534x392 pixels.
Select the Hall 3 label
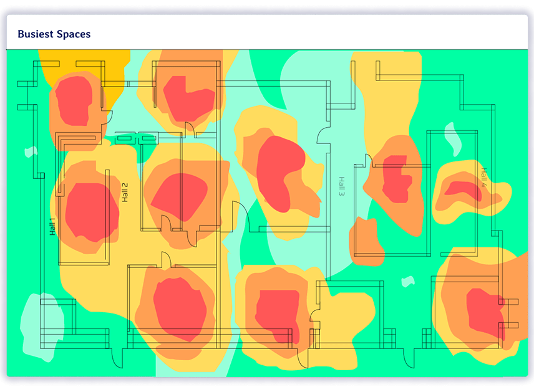[342, 186]
